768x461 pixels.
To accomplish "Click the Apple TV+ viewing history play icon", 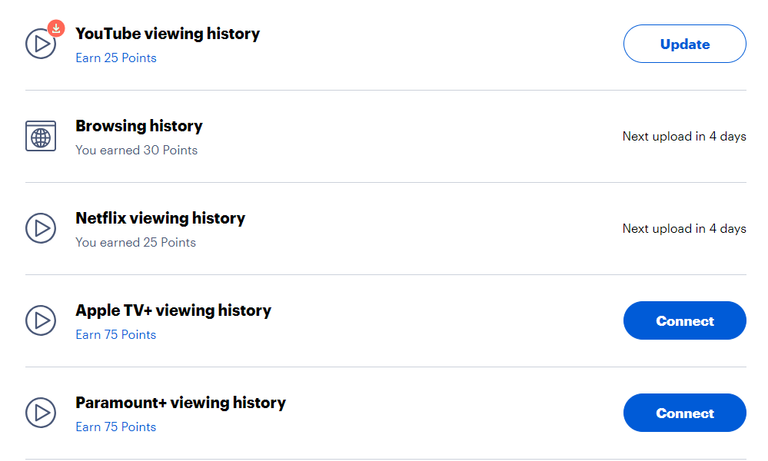I will (41, 320).
